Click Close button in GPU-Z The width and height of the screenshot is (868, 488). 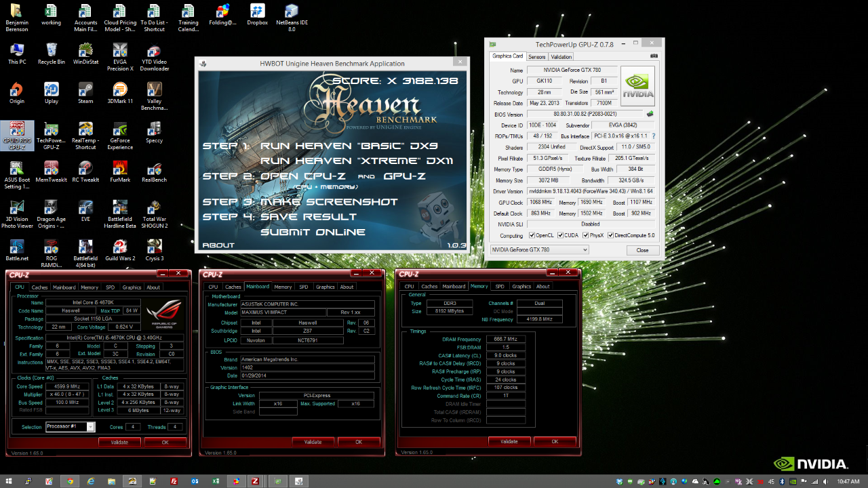642,250
